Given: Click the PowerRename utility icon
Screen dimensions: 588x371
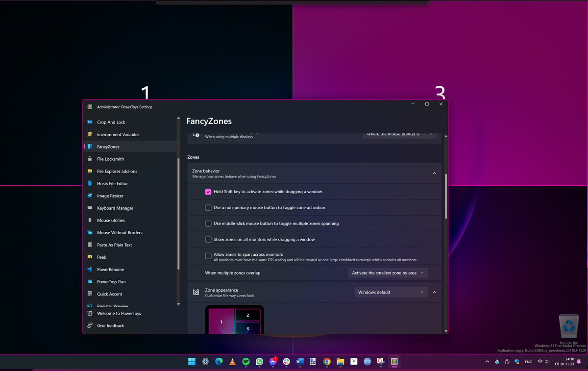Looking at the screenshot, I should 91,269.
